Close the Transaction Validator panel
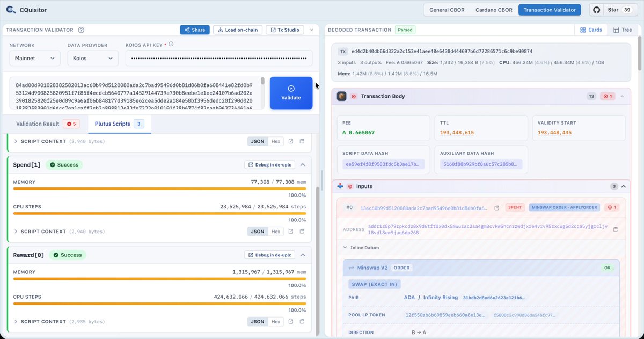 [x=311, y=30]
